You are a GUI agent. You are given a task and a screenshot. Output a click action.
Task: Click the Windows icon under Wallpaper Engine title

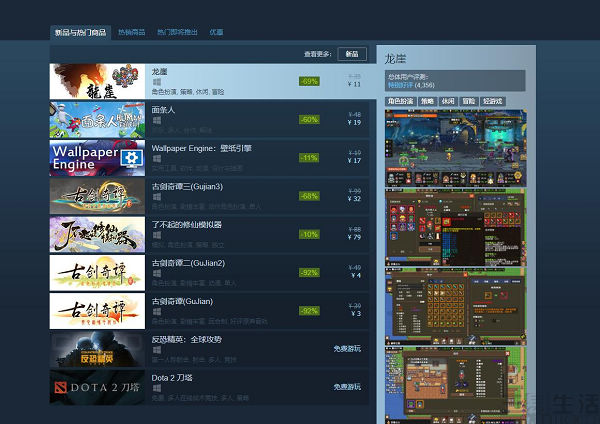[x=157, y=158]
